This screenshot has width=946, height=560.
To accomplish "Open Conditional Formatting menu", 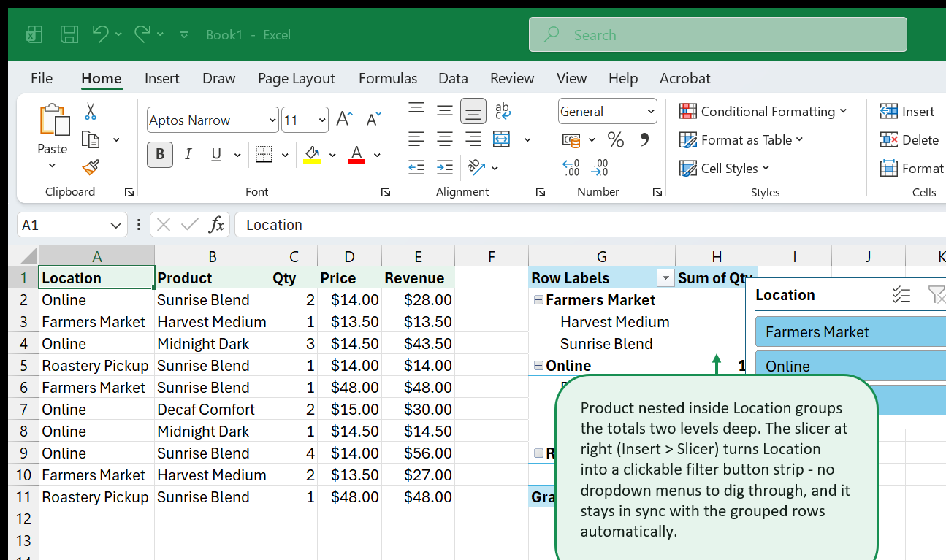I will 763,111.
